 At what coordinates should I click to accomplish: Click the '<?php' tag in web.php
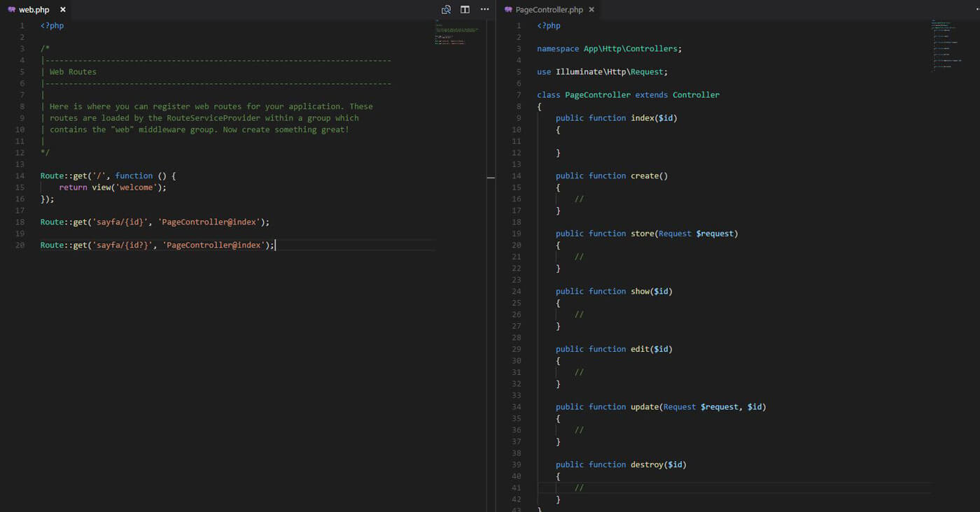pos(52,26)
